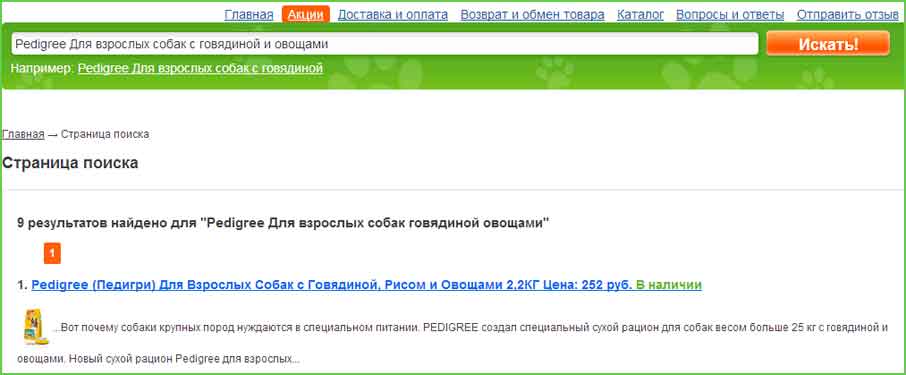This screenshot has height=375, width=906.
Task: Open the Главная top navigation link
Action: click(248, 14)
